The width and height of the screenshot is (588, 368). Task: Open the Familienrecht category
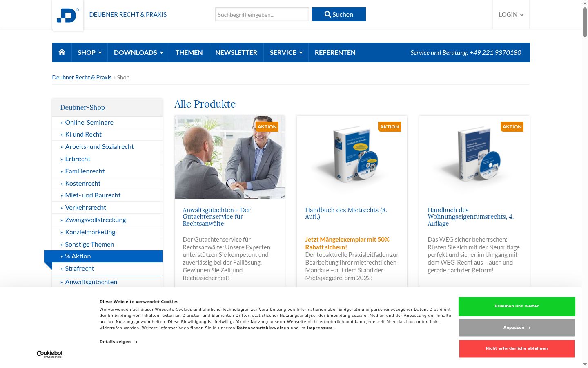coord(107,171)
